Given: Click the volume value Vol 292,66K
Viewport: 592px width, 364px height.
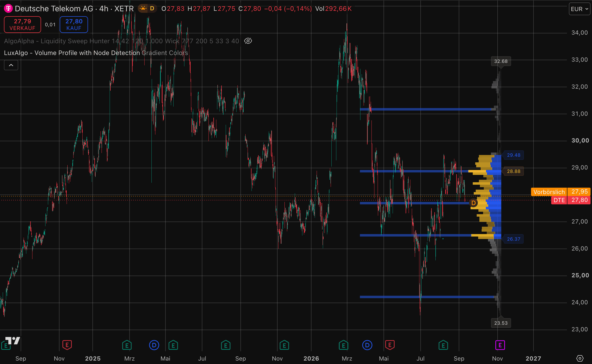Looking at the screenshot, I should [x=334, y=9].
